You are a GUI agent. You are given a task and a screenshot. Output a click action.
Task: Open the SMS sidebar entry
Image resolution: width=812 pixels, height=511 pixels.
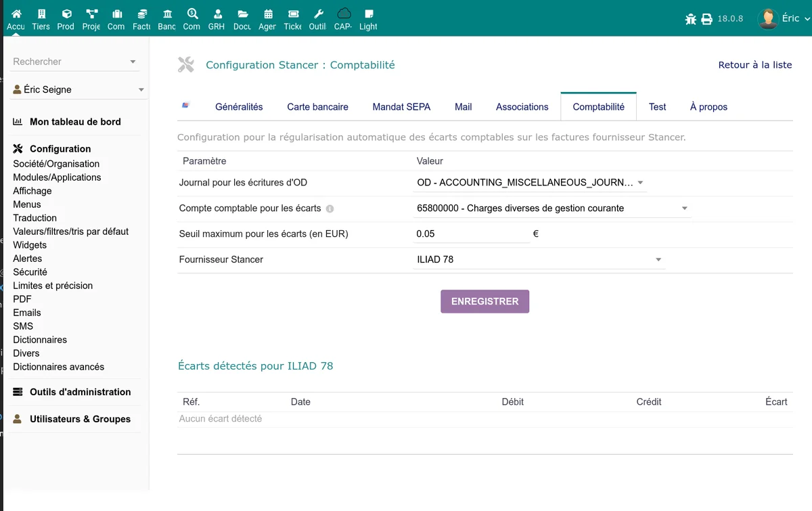point(23,326)
